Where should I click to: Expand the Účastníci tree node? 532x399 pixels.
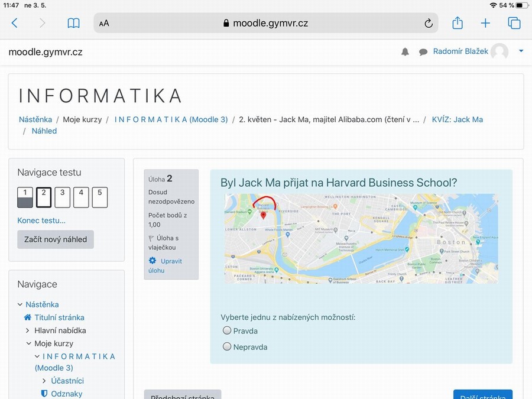tap(44, 381)
